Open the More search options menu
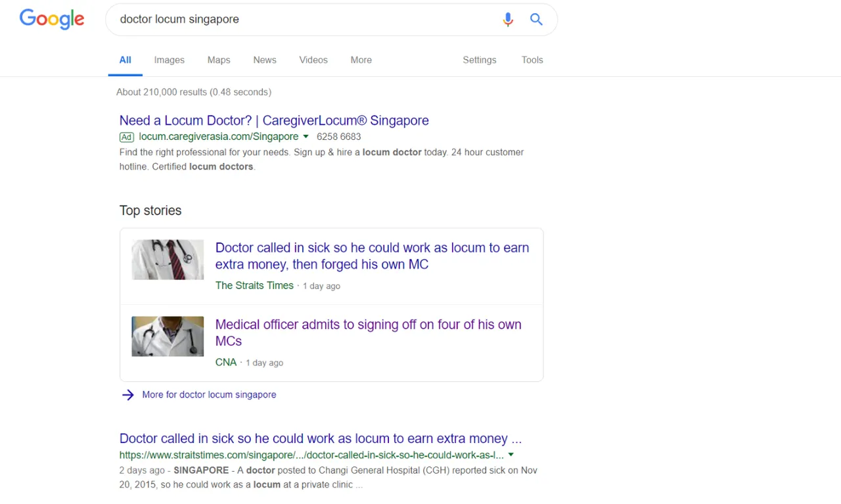The image size is (841, 504). [x=361, y=60]
